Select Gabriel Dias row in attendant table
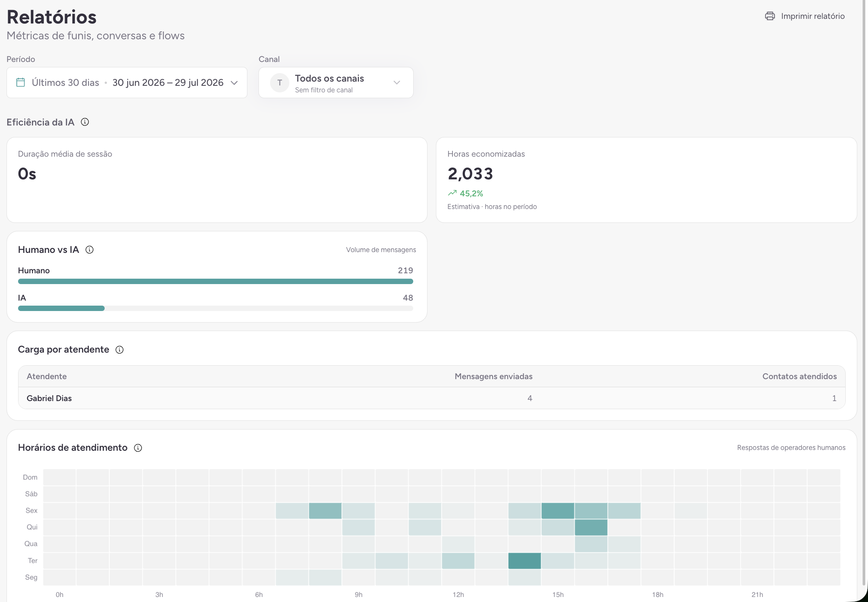This screenshot has height=602, width=868. [x=432, y=398]
